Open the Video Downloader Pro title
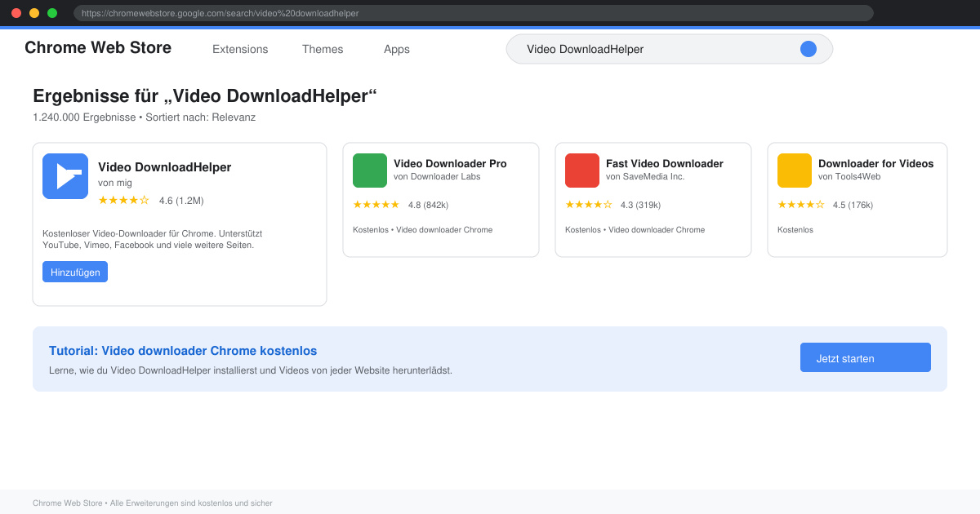Screen dimensions: 980x514 [x=450, y=163]
